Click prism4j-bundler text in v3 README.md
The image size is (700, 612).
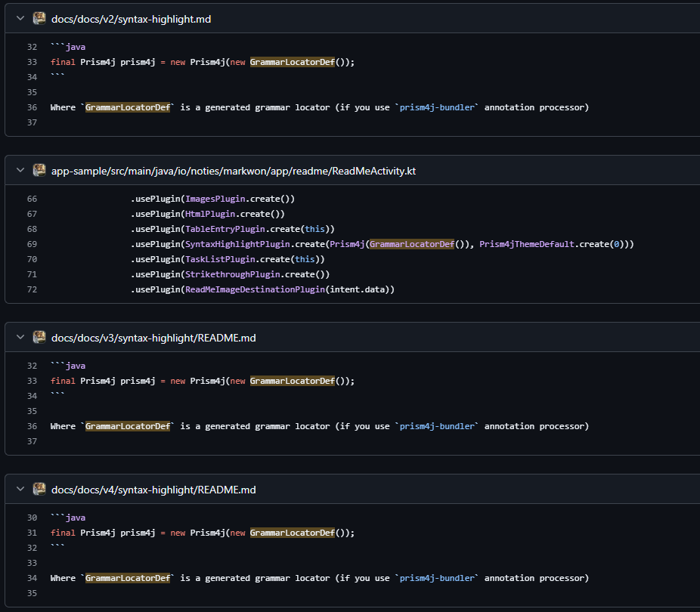(437, 426)
